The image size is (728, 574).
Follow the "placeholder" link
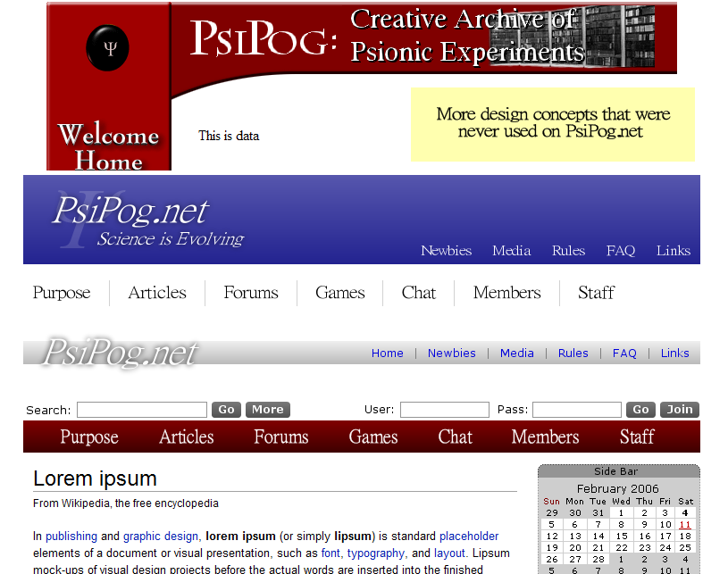pyautogui.click(x=469, y=537)
